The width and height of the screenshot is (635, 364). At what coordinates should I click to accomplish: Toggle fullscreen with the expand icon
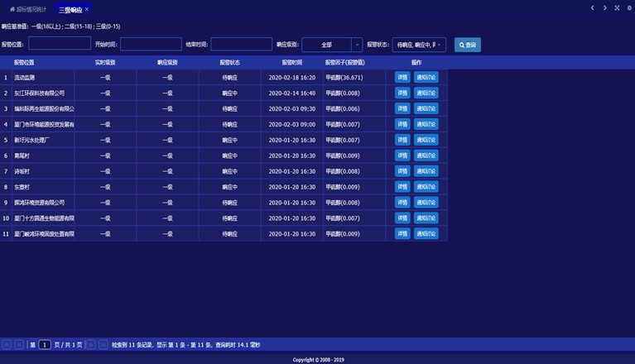617,8
